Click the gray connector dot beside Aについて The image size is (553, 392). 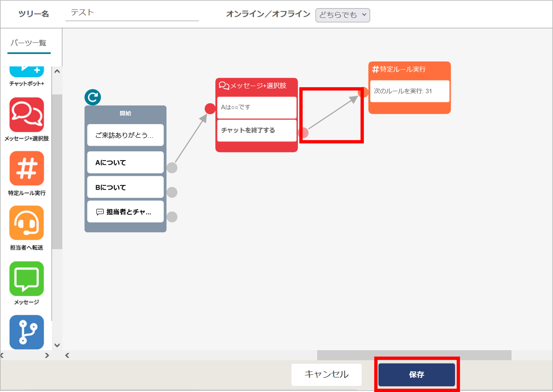pos(172,168)
